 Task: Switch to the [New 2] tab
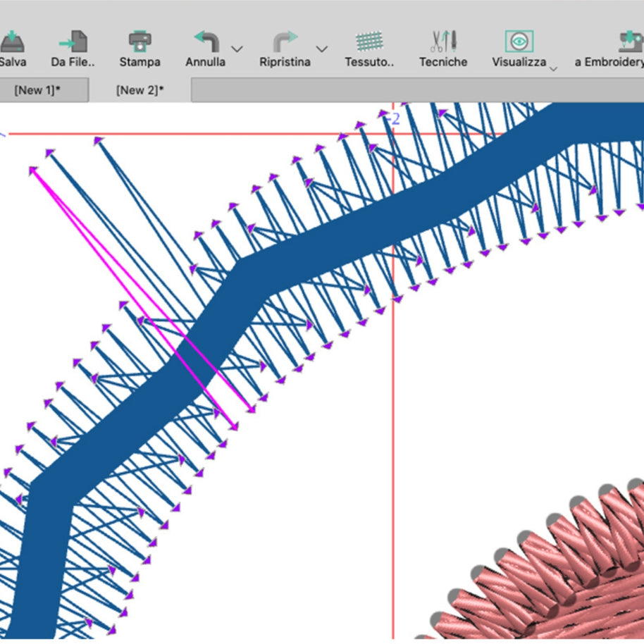click(x=139, y=89)
